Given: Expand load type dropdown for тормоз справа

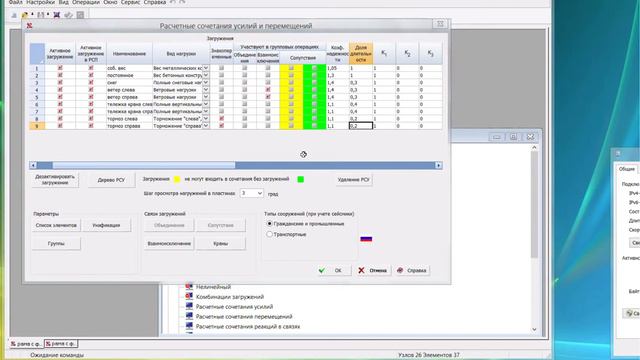Looking at the screenshot, I should tap(206, 126).
